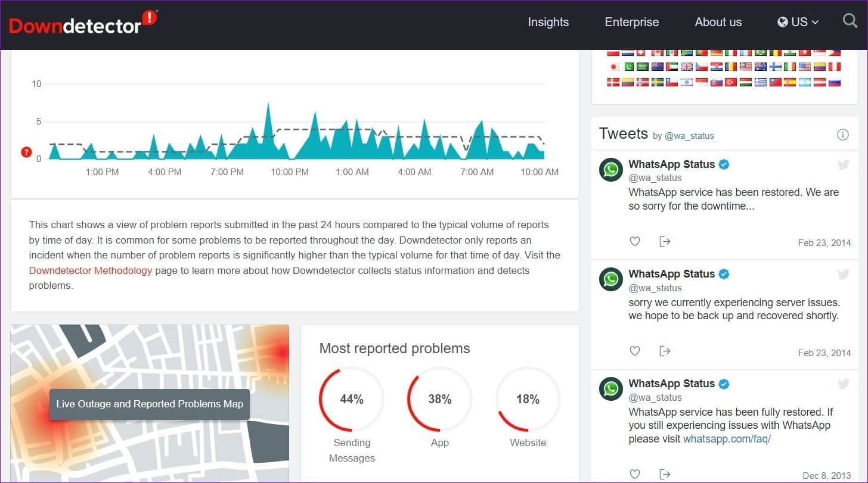
Task: Open the Insights menu
Action: pyautogui.click(x=548, y=22)
